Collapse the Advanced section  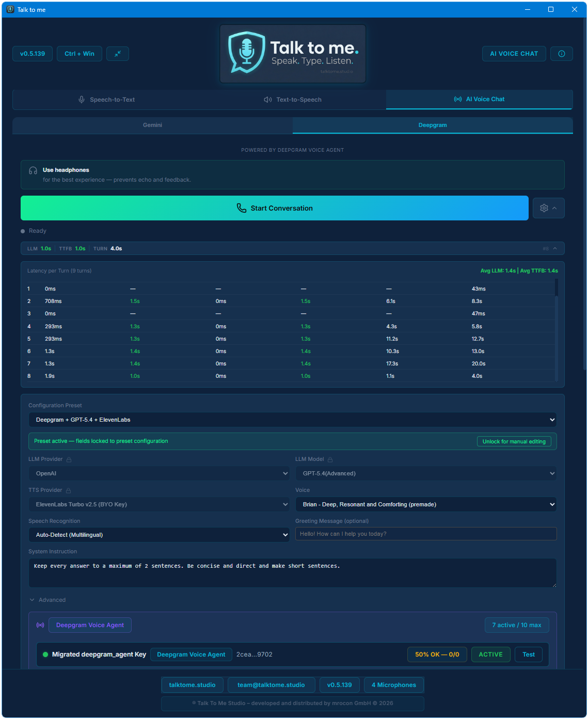coord(47,600)
